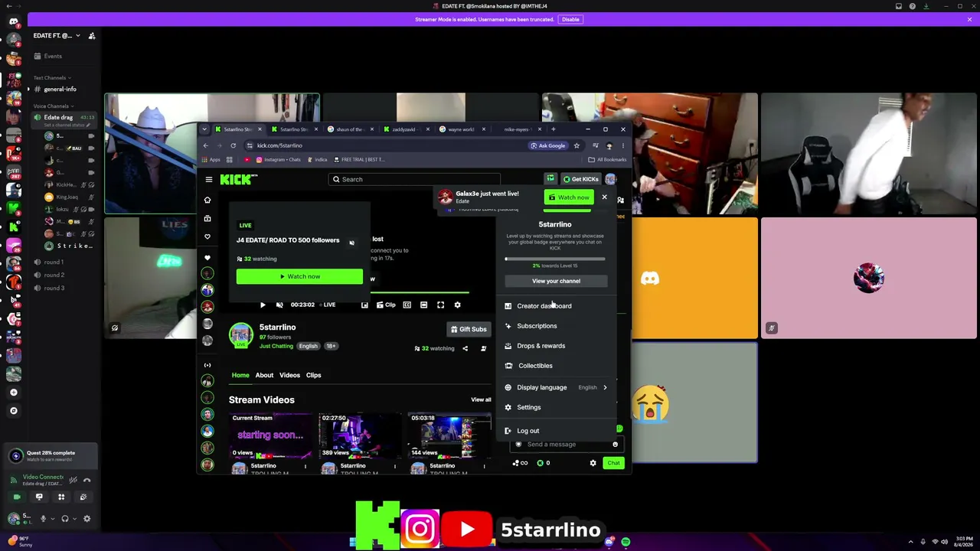The width and height of the screenshot is (980, 551).
Task: Open the Get KICKs button
Action: point(580,179)
